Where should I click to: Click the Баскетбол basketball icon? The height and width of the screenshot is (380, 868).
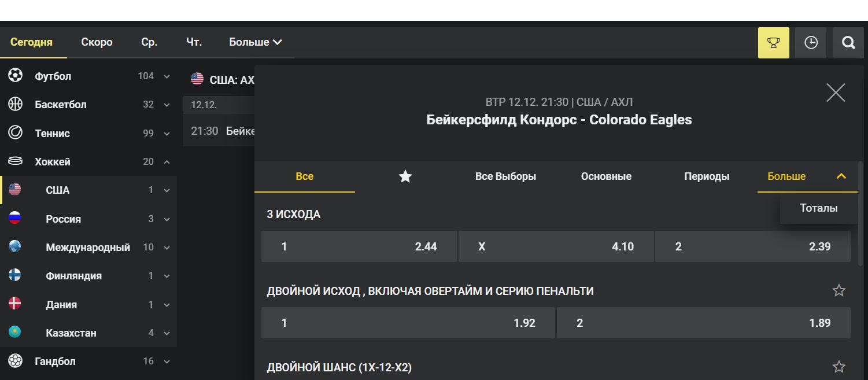pyautogui.click(x=16, y=104)
